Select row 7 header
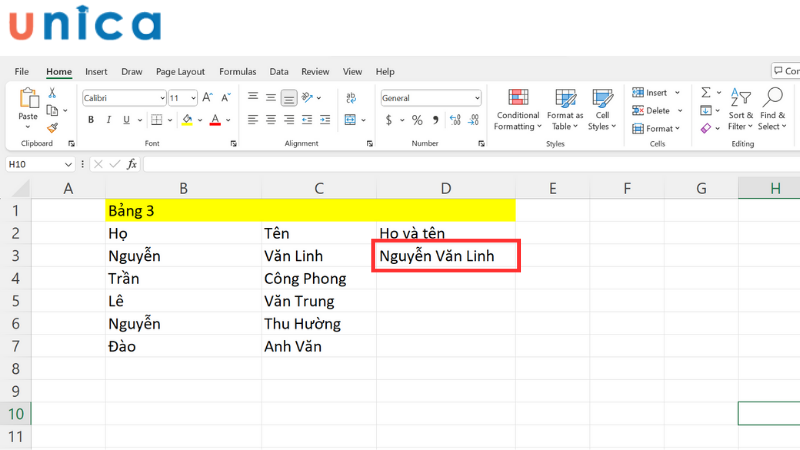Image resolution: width=800 pixels, height=450 pixels. (x=15, y=346)
